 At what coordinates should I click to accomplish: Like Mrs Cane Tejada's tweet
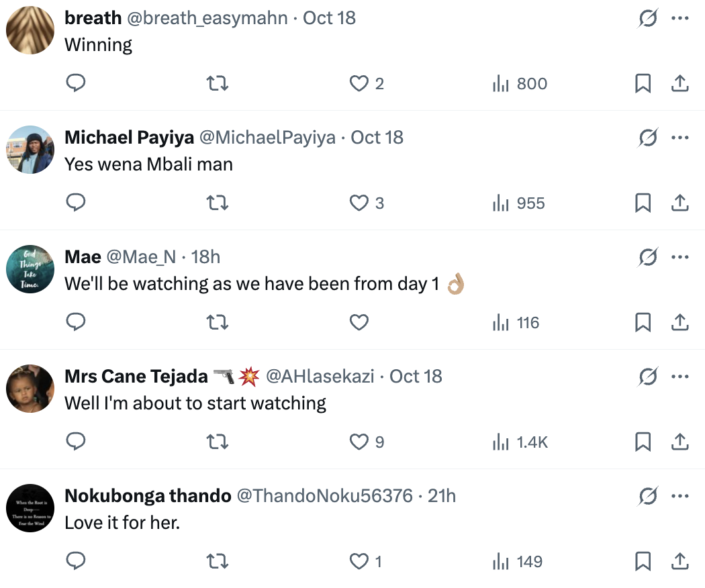click(359, 442)
